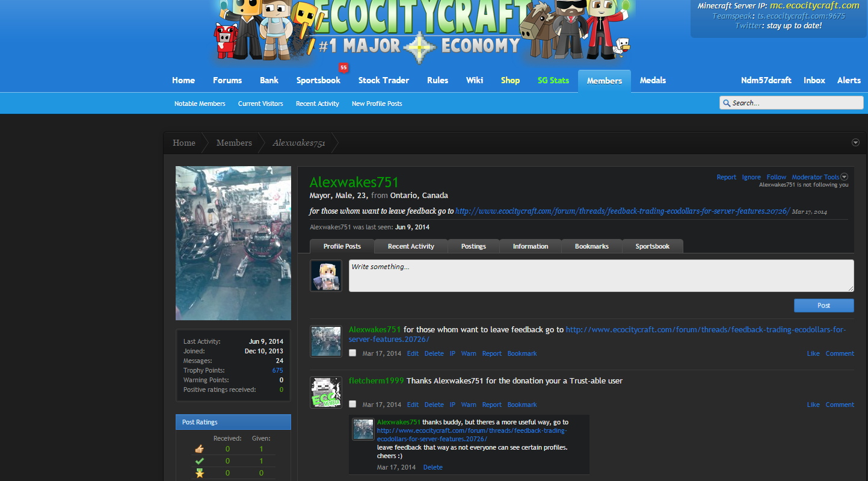Image resolution: width=868 pixels, height=481 pixels.
Task: Switch to the Profile Posts tab
Action: [342, 246]
